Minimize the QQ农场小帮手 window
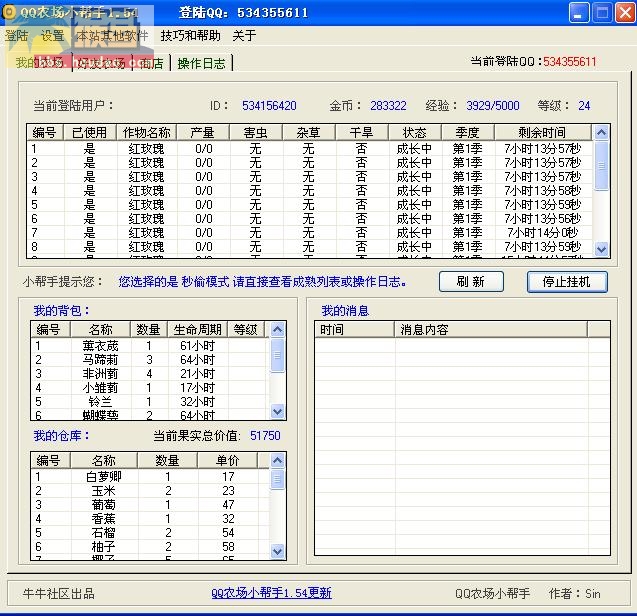Screen dimensions: 637x616 tap(578, 13)
